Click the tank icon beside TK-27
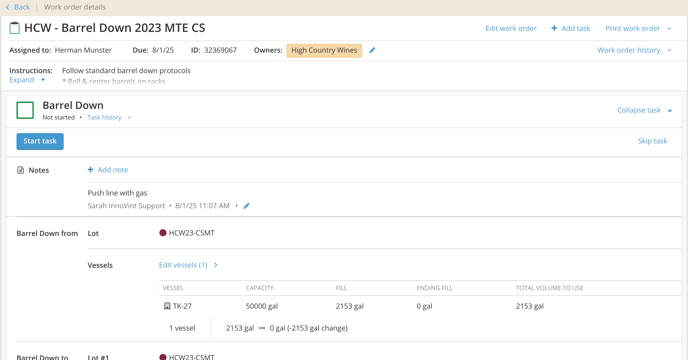This screenshot has width=688, height=360. (167, 306)
